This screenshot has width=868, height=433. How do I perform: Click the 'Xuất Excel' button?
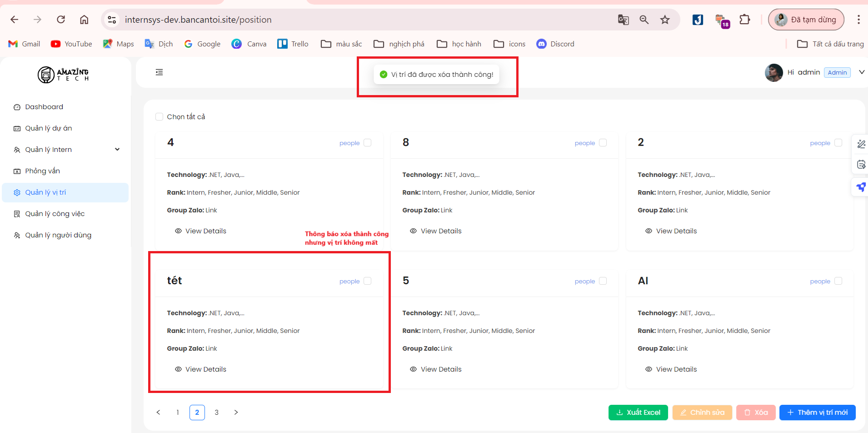pos(638,413)
